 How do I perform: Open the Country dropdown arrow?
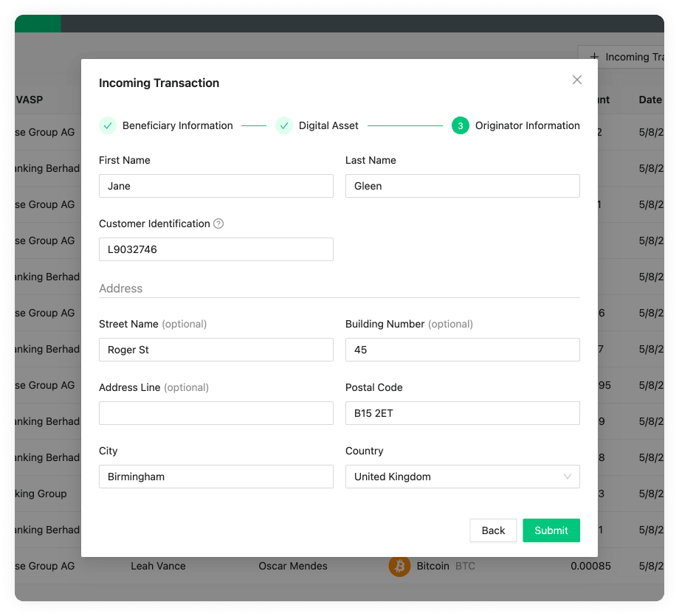click(568, 477)
